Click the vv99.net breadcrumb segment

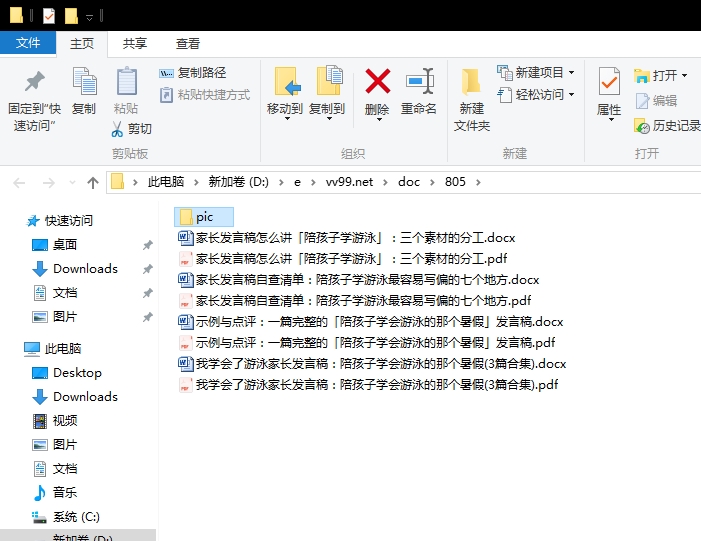[349, 182]
